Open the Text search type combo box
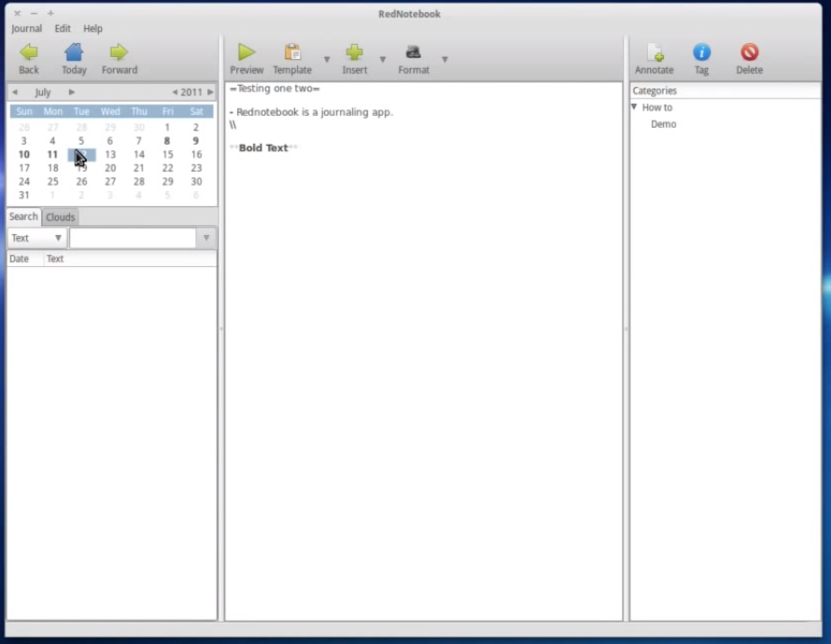The image size is (831, 644). pos(36,238)
